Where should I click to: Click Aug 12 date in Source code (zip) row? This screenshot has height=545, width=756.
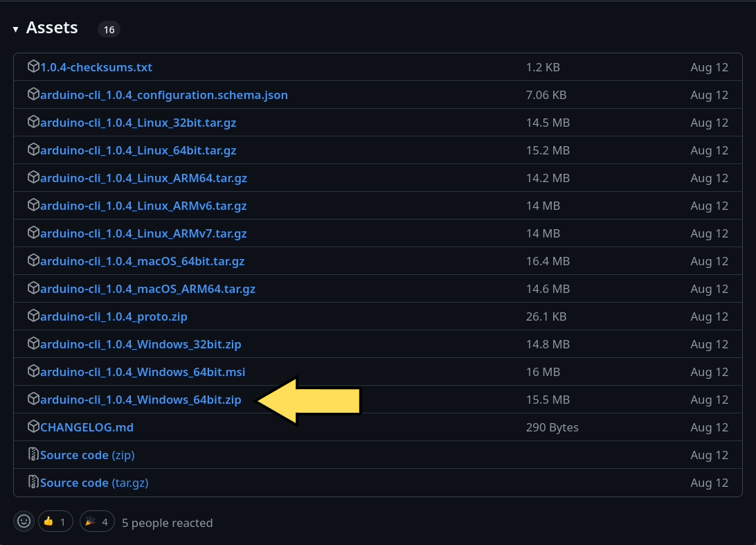coord(709,455)
